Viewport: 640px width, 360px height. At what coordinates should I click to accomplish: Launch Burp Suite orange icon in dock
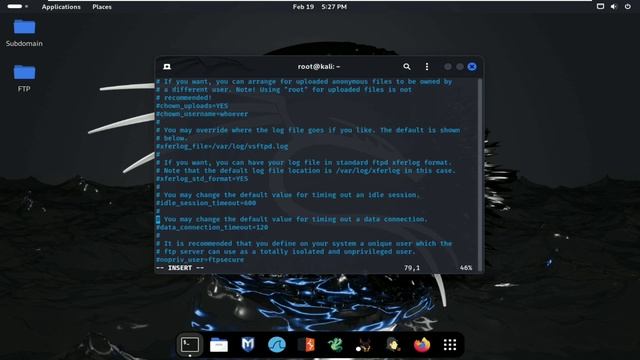tap(306, 345)
